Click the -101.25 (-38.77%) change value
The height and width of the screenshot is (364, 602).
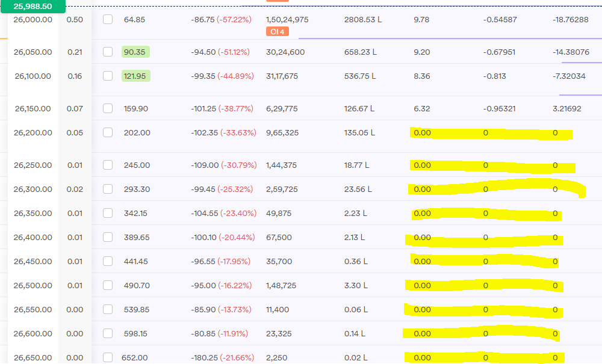tap(223, 108)
